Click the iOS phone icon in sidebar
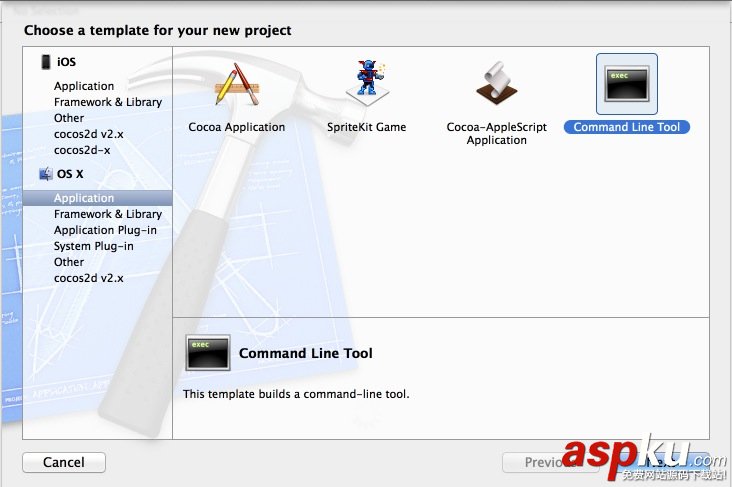This screenshot has height=487, width=732. (46, 62)
